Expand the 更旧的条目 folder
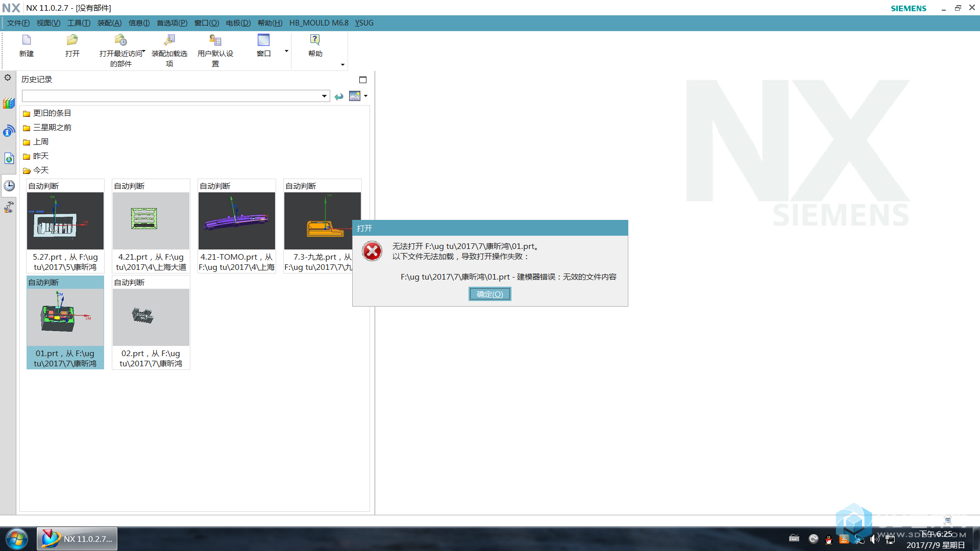Screen dimensions: 980x551 (47, 113)
